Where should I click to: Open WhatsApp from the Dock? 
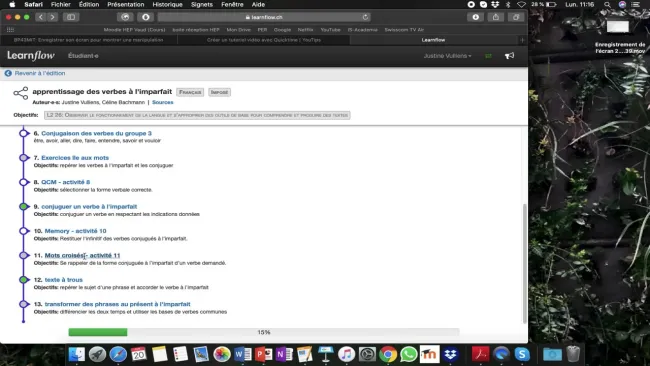pyautogui.click(x=408, y=354)
